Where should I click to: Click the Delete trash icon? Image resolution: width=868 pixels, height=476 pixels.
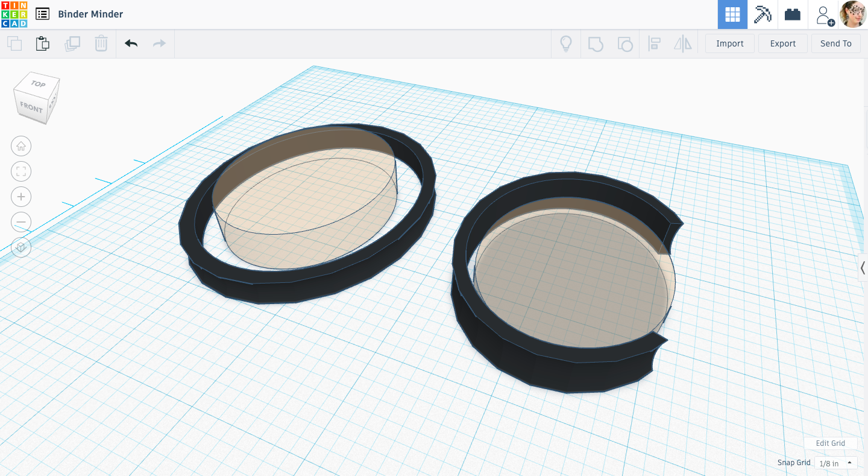101,43
